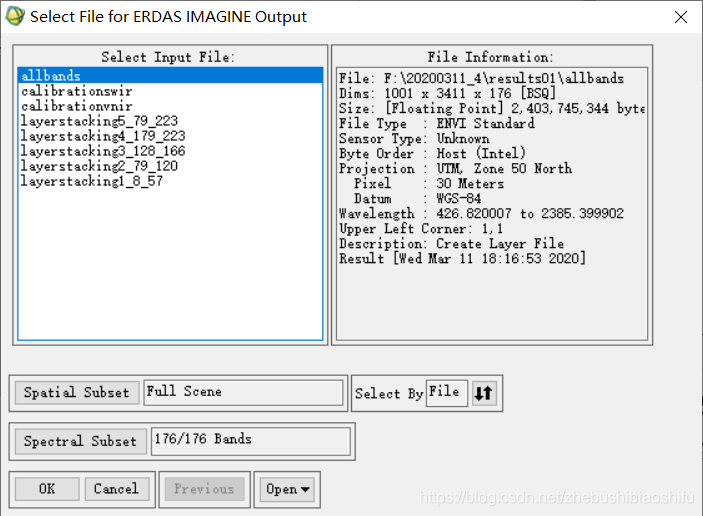This screenshot has height=516, width=703.
Task: Open the Spectral Subset options
Action: [x=80, y=442]
